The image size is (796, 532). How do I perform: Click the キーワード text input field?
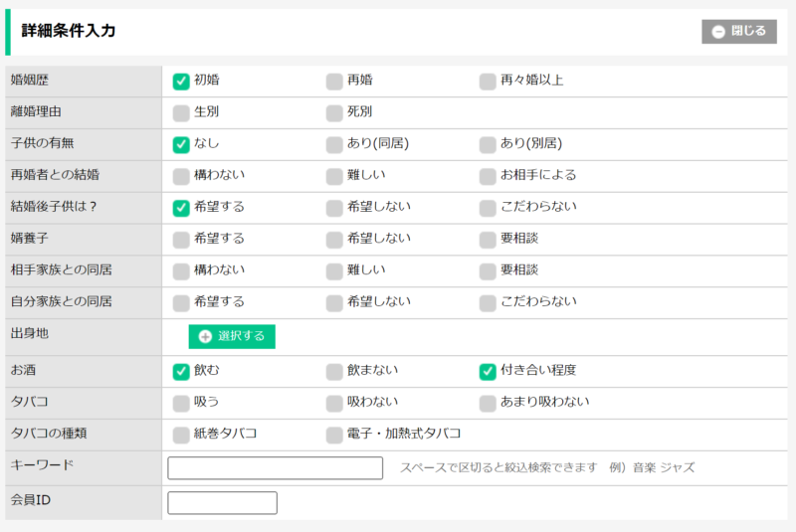point(275,468)
